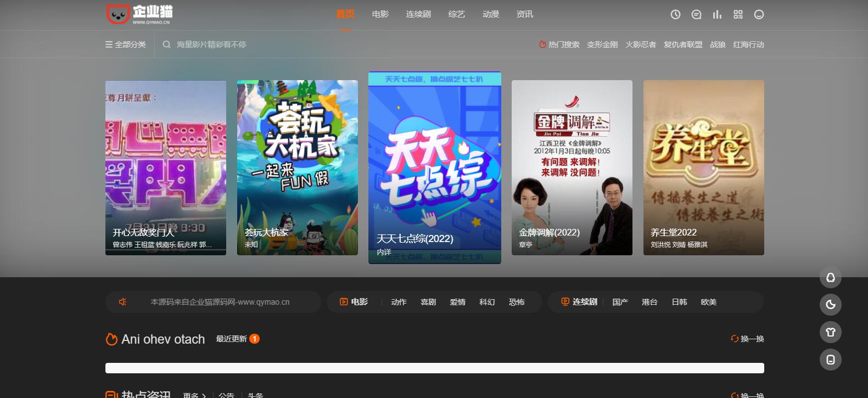
Task: Click the QQ penguin floating button
Action: point(831,277)
